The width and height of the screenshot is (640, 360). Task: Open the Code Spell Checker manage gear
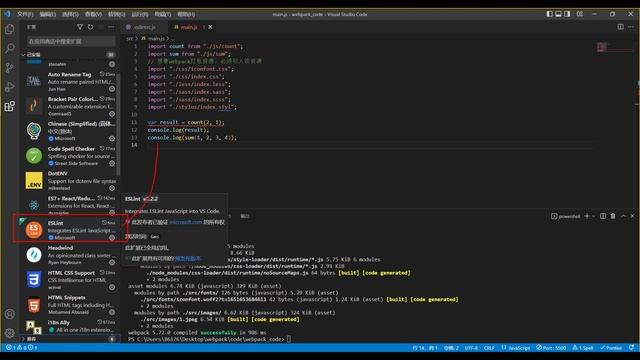[x=112, y=163]
